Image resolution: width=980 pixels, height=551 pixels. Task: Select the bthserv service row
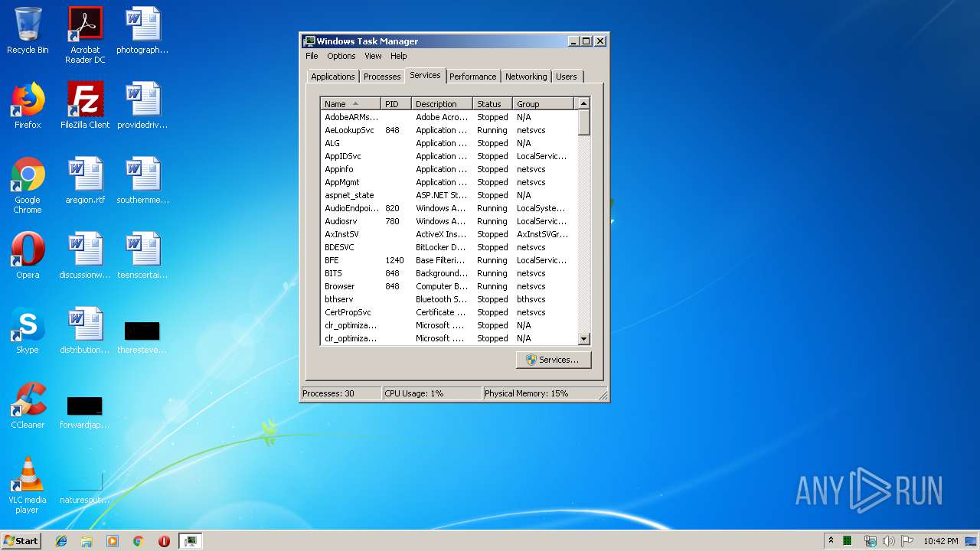(x=449, y=299)
